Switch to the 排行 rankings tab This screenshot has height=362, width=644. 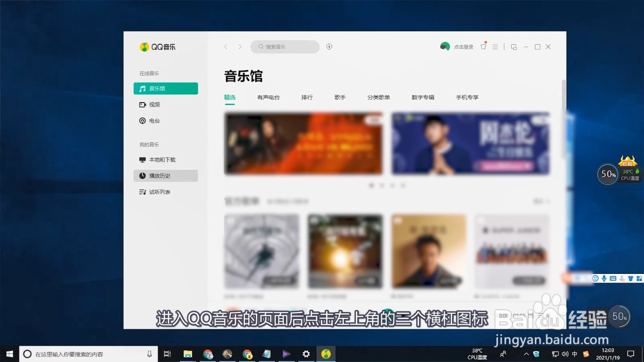coord(306,97)
